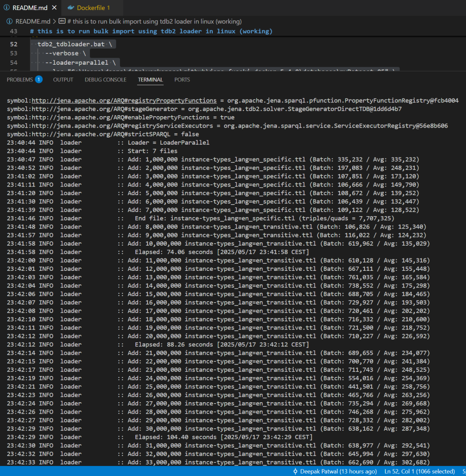The image size is (466, 476).
Task: Switch to the DEBUG CONSOLE panel
Action: pos(105,79)
